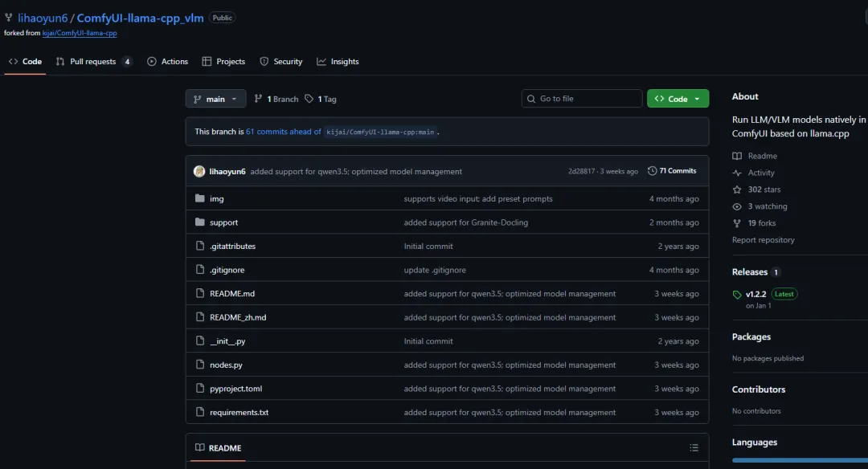This screenshot has height=469, width=868.
Task: Click the kijai/ComfyUI-llama-cpp:main code label
Action: point(380,133)
